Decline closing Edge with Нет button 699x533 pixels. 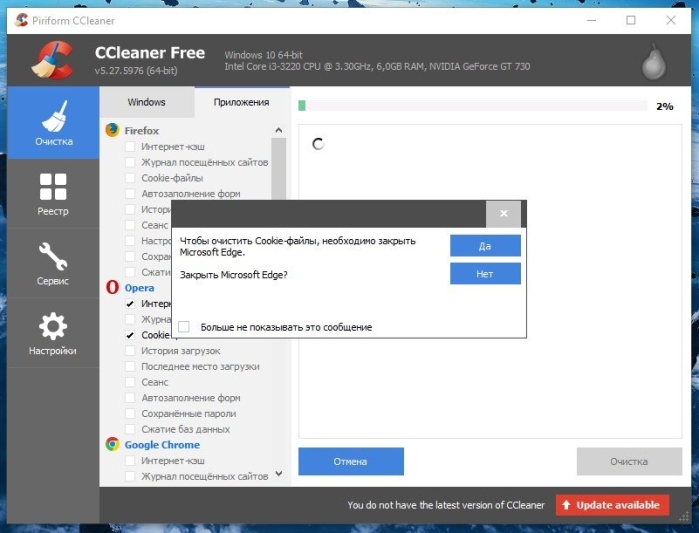pyautogui.click(x=485, y=274)
